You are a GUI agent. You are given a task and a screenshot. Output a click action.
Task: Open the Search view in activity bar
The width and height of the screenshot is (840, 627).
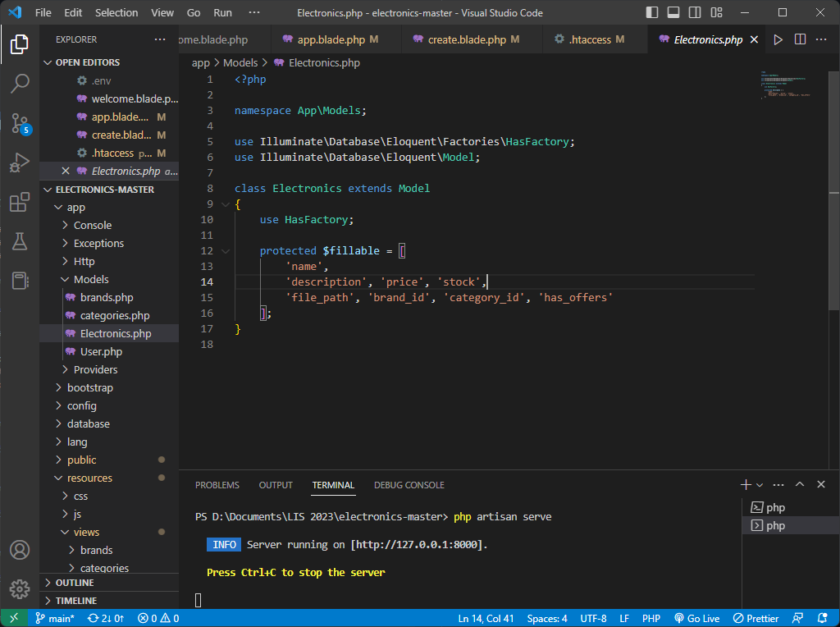coord(20,83)
